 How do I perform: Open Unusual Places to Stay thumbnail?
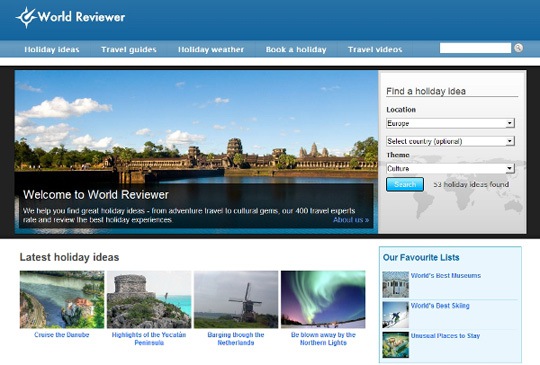(x=395, y=345)
